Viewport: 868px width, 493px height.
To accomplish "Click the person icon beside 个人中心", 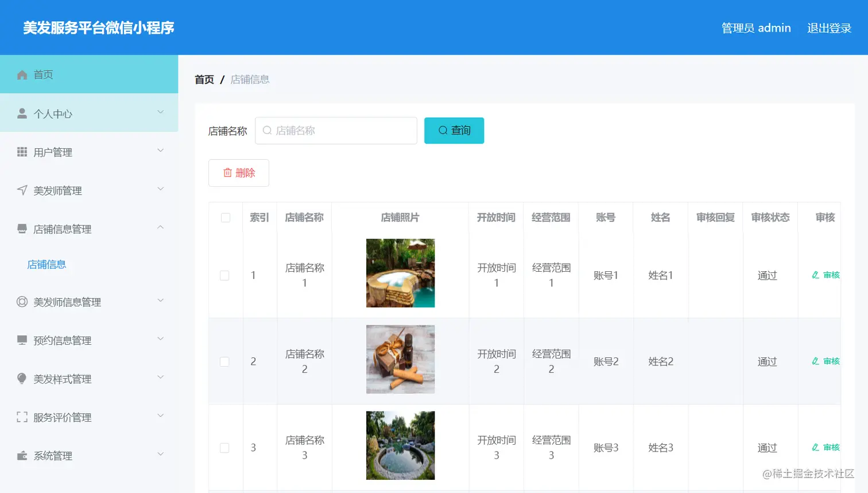I will coord(22,113).
